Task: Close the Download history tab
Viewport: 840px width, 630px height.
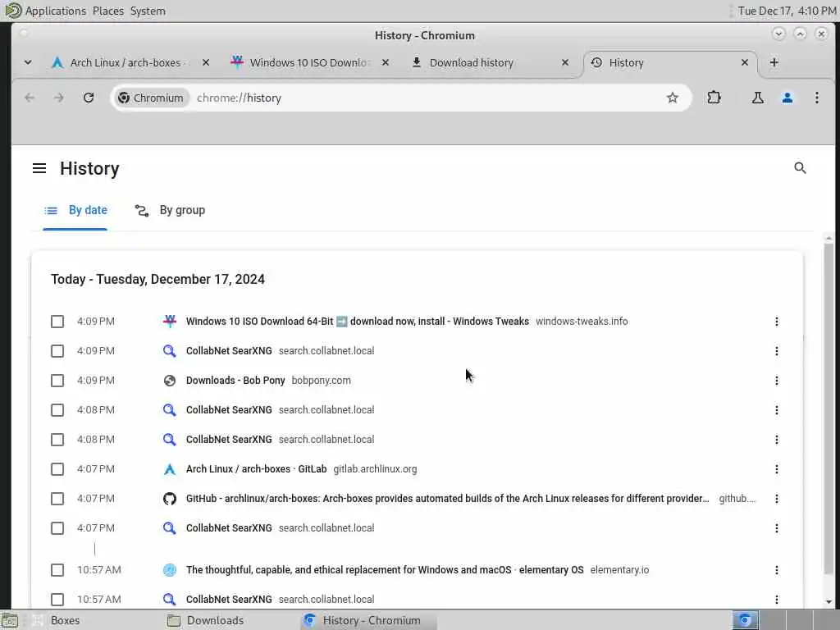Action: [x=565, y=62]
